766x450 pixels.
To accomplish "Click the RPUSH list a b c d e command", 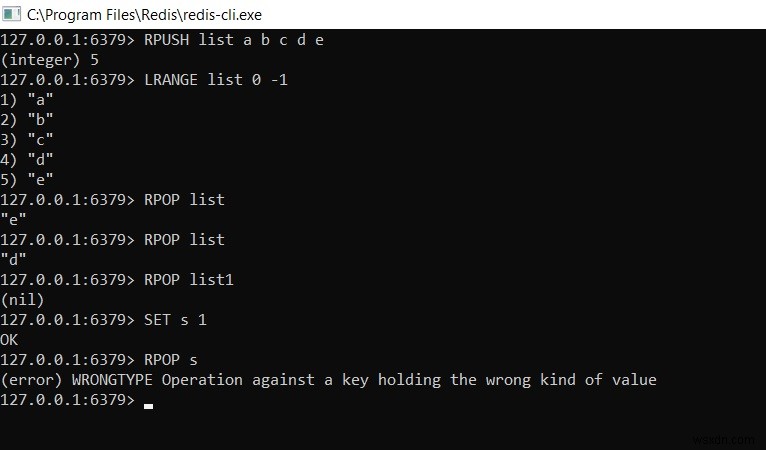I will 234,40.
